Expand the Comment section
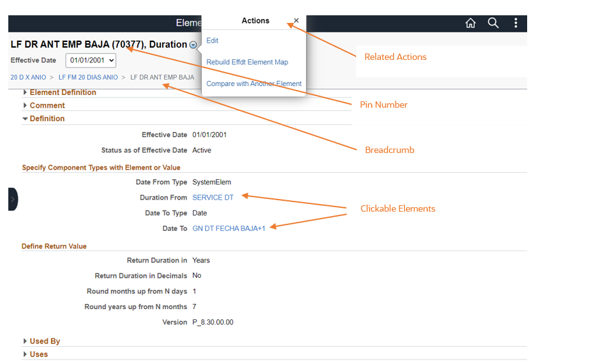This screenshot has height=364, width=605. 47,105
